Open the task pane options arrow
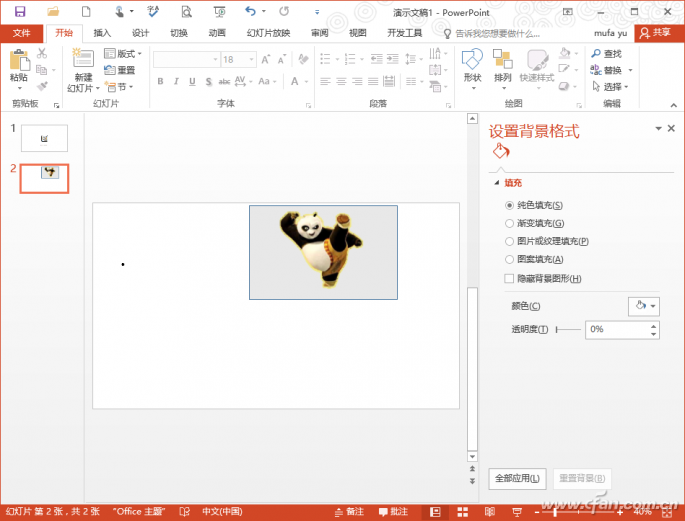Viewport: 685px width, 521px height. [x=658, y=128]
